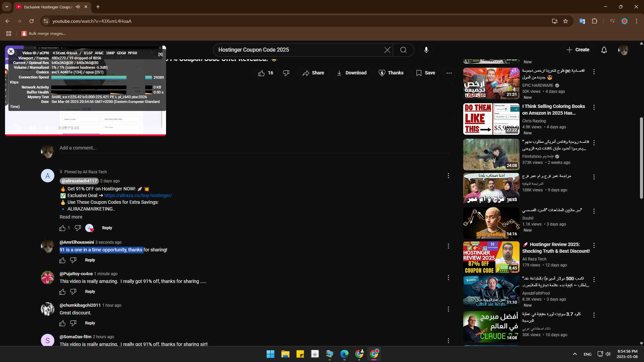
Task: Dislike the @AmrElhousseini comment
Action: click(73, 260)
